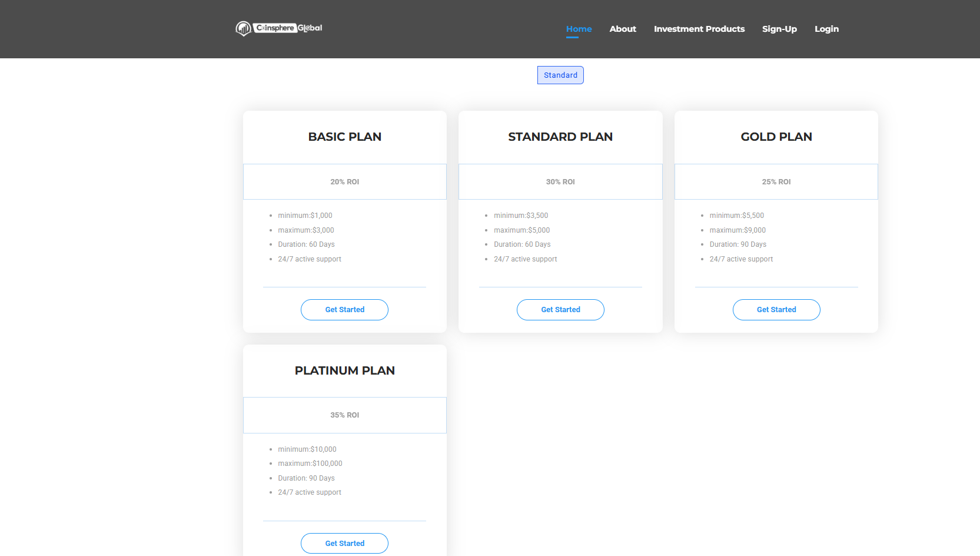This screenshot has width=980, height=556.
Task: Click the BASIC PLAN heading
Action: point(344,137)
